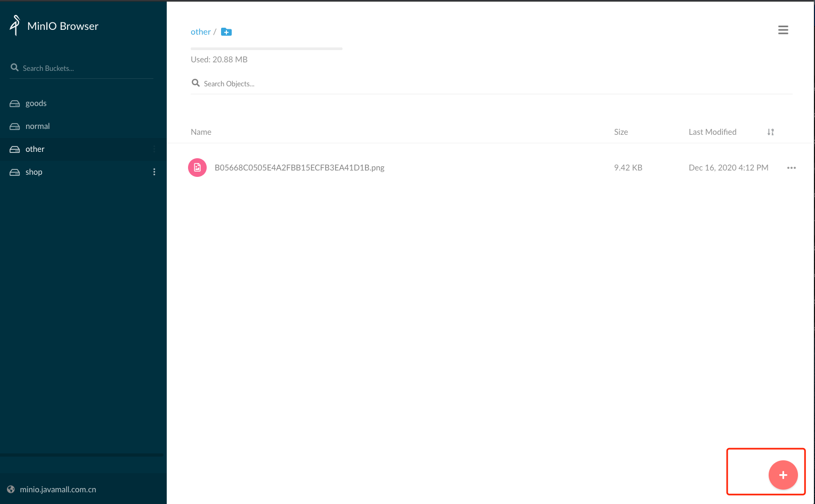Select the other bucket in sidebar
Image resolution: width=815 pixels, height=504 pixels.
83,149
